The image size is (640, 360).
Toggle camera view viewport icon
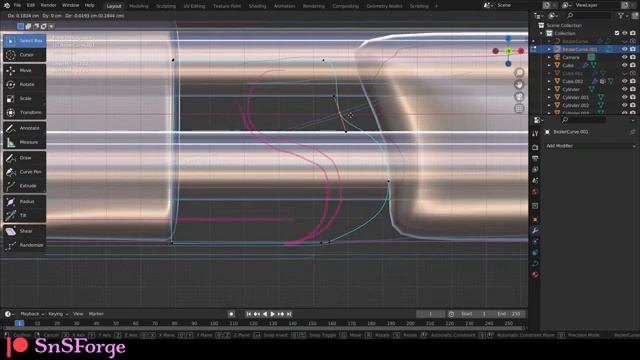(x=519, y=96)
